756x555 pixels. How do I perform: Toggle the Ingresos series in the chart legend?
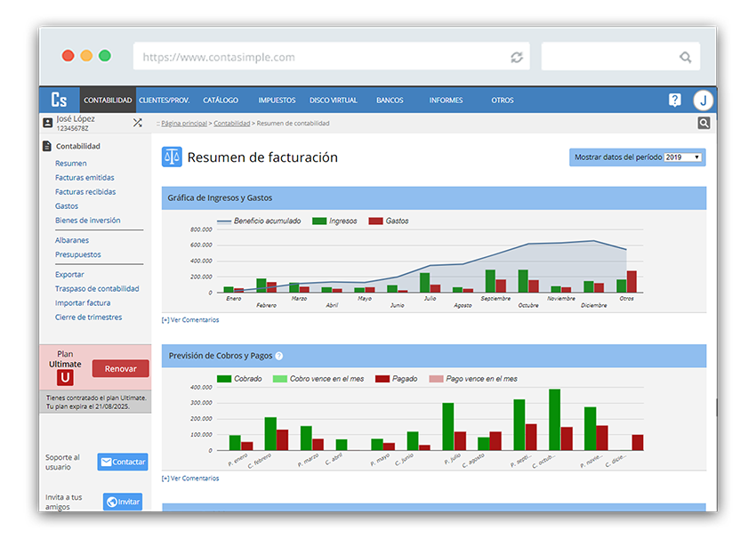point(337,221)
